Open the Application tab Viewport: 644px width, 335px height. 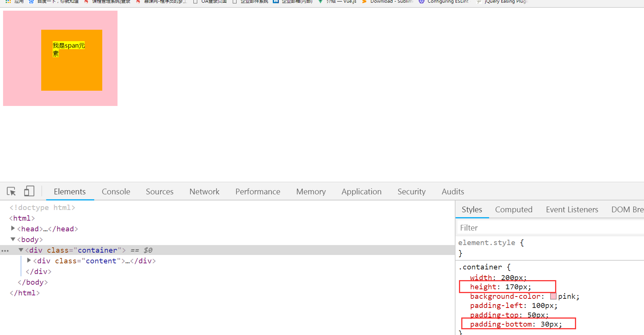click(362, 191)
